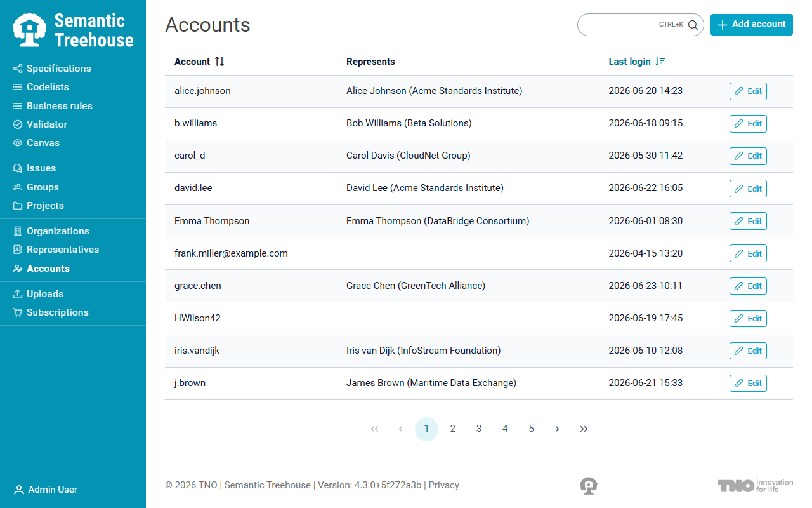Jump to the last page with the double chevron
Viewport: 812px width, 508px height.
click(584, 429)
